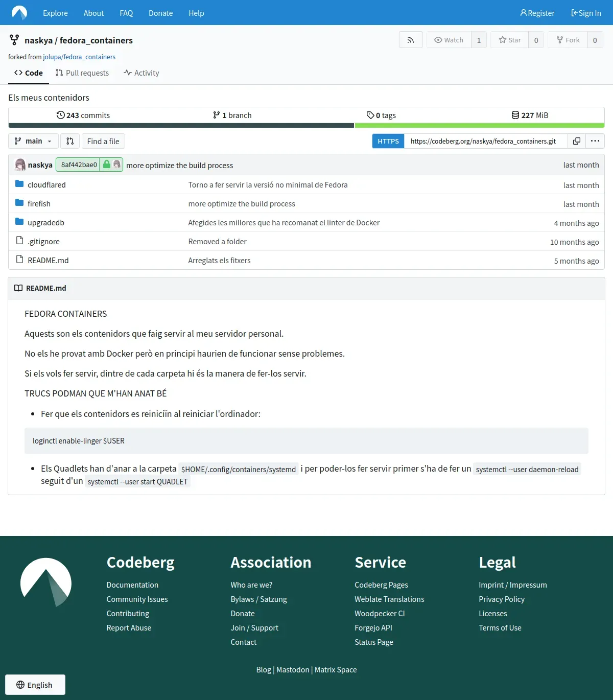Image resolution: width=613 pixels, height=700 pixels.
Task: Open the README.md header link
Action: [46, 288]
